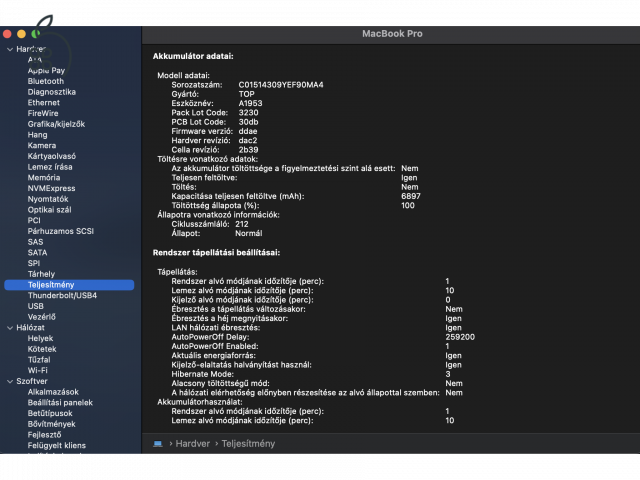Click the Firmware verzió value ddae
This screenshot has width=640, height=480.
pyautogui.click(x=248, y=131)
